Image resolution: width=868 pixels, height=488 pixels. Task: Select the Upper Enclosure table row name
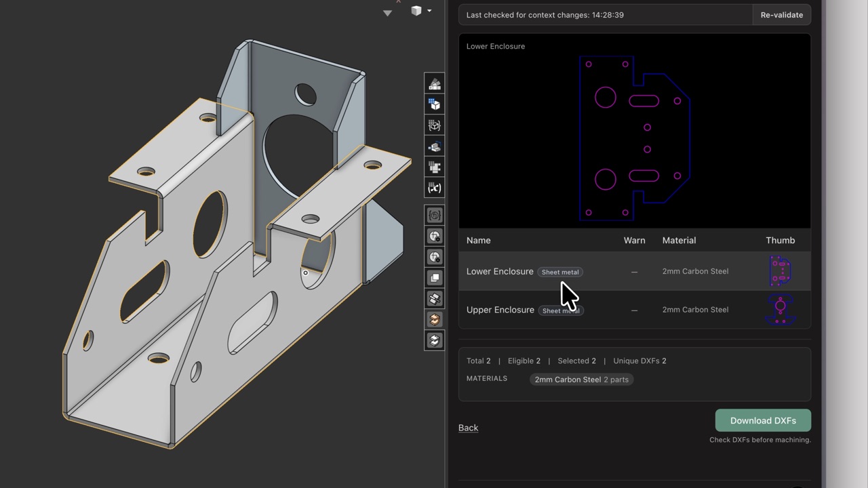click(500, 310)
